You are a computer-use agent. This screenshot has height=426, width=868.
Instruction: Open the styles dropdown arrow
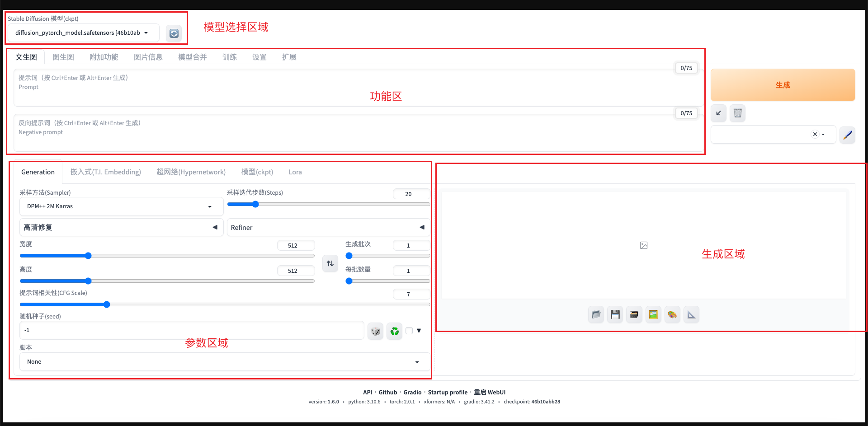(x=823, y=135)
